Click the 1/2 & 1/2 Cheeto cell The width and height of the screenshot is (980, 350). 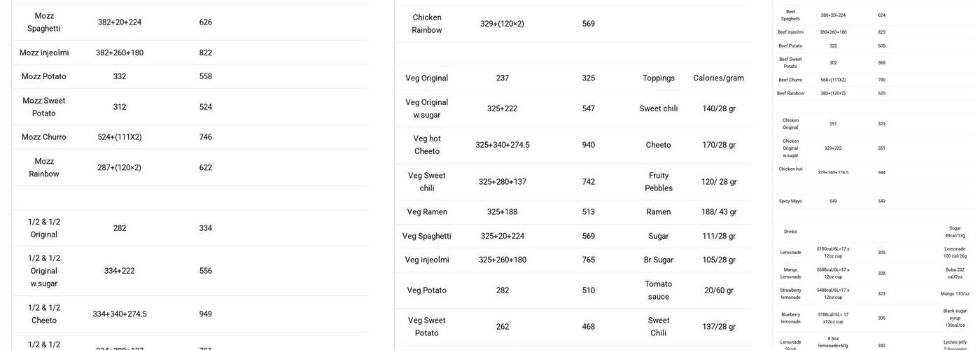(44, 314)
